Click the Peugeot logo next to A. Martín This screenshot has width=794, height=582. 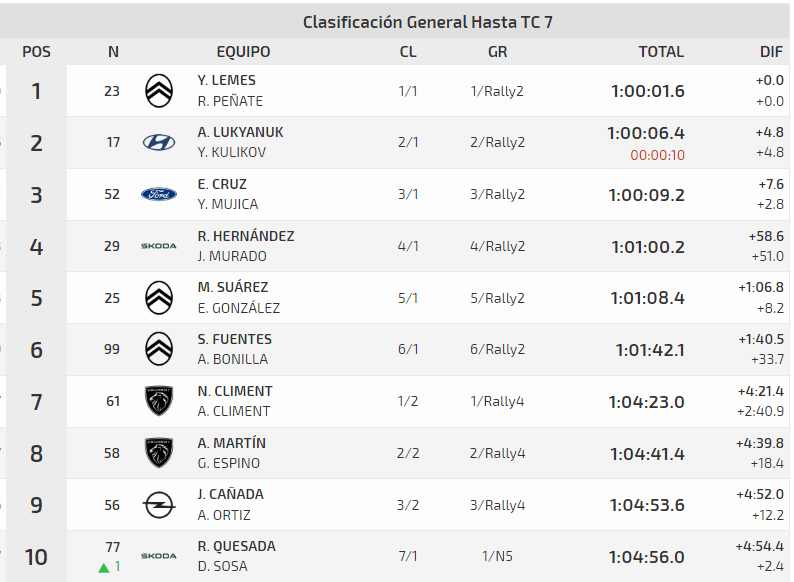(x=159, y=453)
